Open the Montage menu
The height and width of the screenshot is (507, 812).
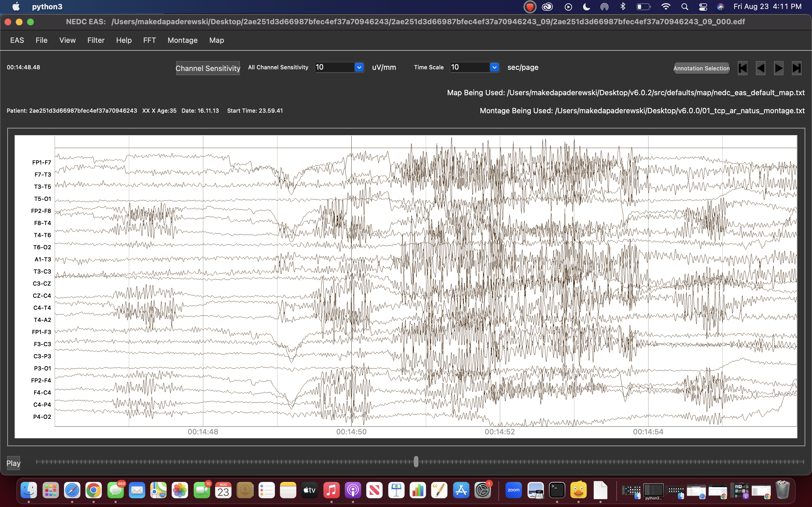(182, 40)
